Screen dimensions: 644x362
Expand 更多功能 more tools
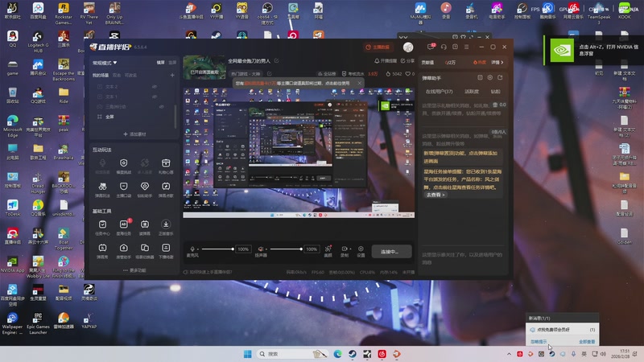(x=134, y=270)
